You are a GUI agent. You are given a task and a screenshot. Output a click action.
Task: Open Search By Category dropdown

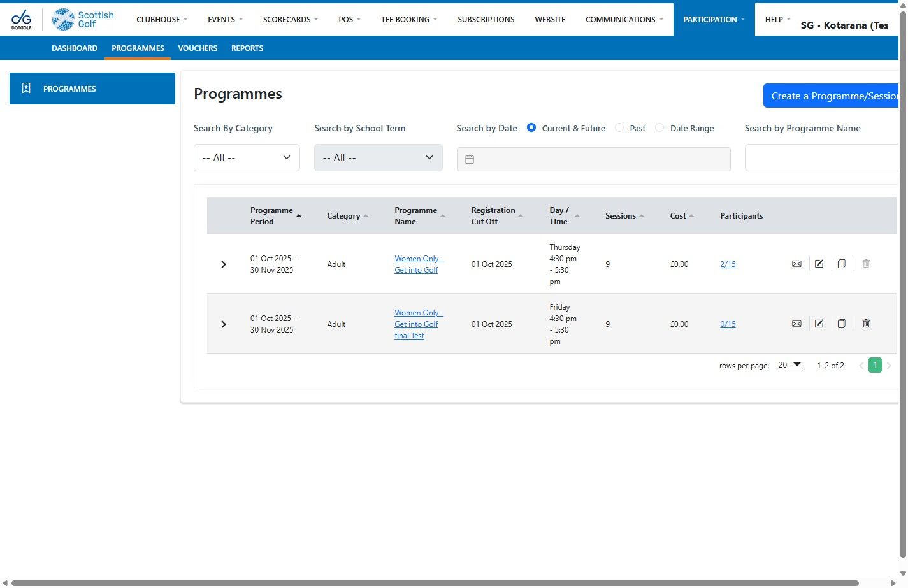click(x=247, y=158)
